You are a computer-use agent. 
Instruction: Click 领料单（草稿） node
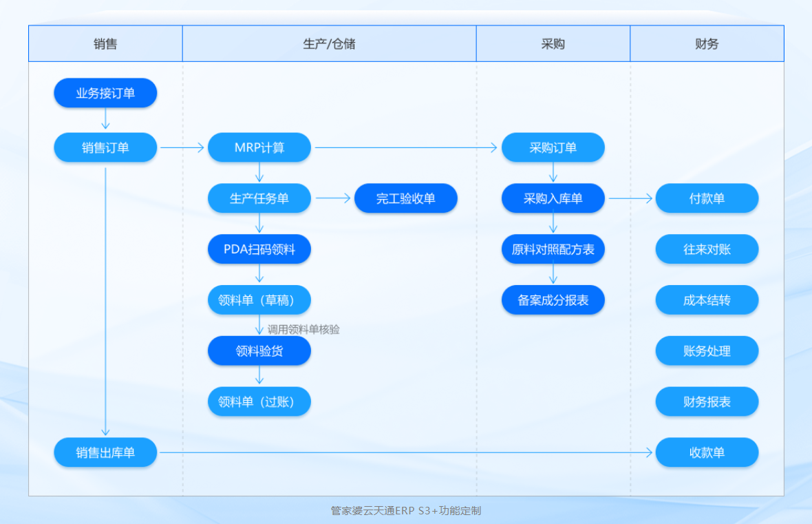tap(259, 300)
